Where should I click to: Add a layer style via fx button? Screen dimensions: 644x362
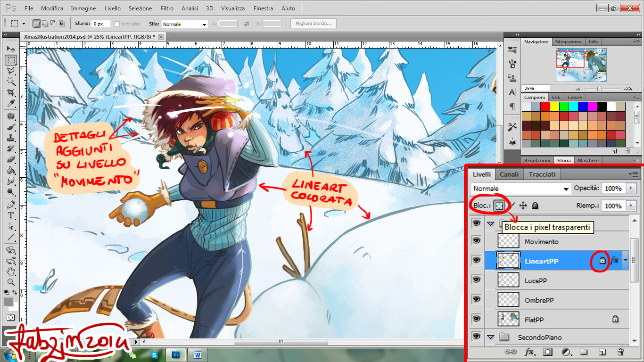[529, 352]
